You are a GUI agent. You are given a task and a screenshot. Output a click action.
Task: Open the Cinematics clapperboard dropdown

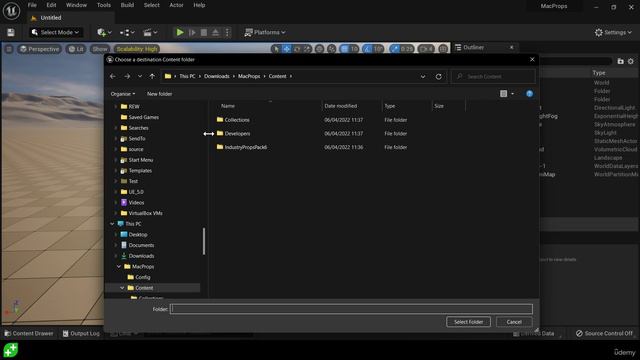coord(150,32)
